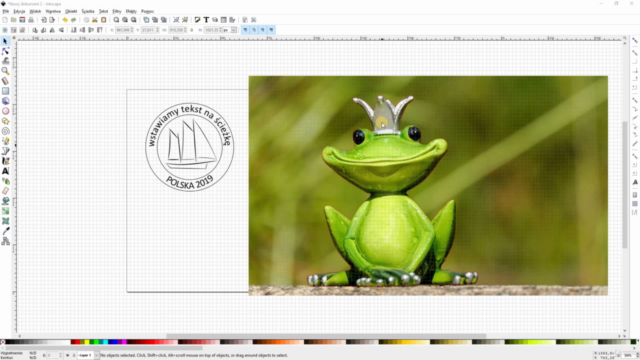Viewport: 640px width, 360px height.
Task: Select the 3D box tool
Action: tap(5, 101)
